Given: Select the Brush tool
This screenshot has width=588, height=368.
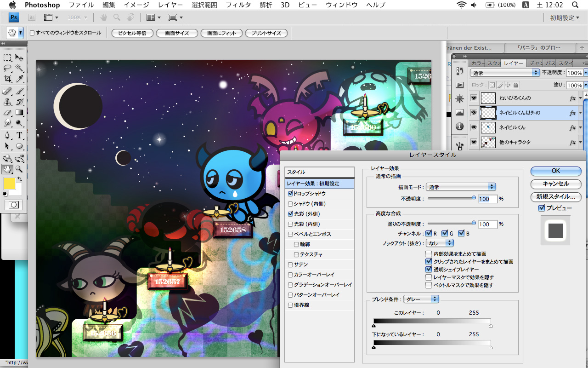Looking at the screenshot, I should [19, 91].
